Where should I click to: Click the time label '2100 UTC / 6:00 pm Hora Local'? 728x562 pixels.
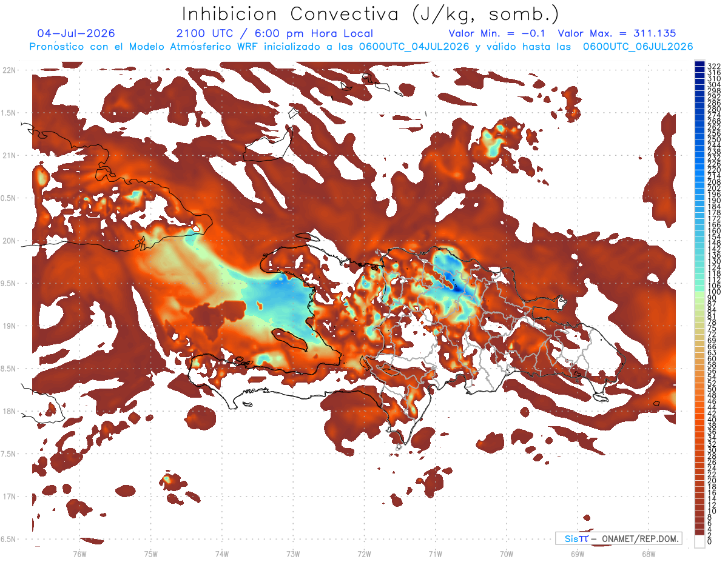(274, 34)
